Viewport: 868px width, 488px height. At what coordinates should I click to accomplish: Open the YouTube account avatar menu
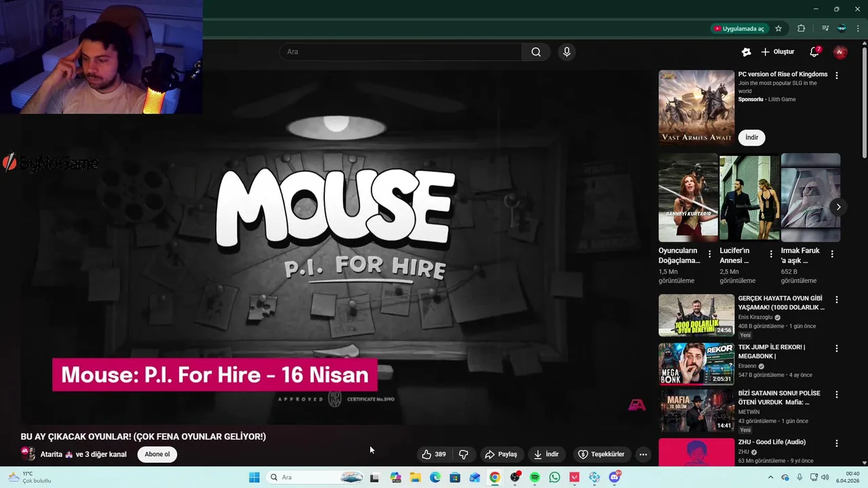(x=840, y=52)
